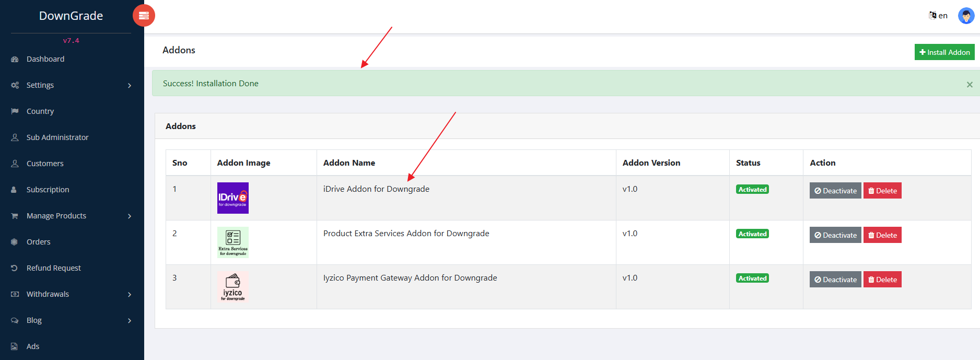980x360 pixels.
Task: Go to Customers in the sidebar
Action: click(45, 164)
